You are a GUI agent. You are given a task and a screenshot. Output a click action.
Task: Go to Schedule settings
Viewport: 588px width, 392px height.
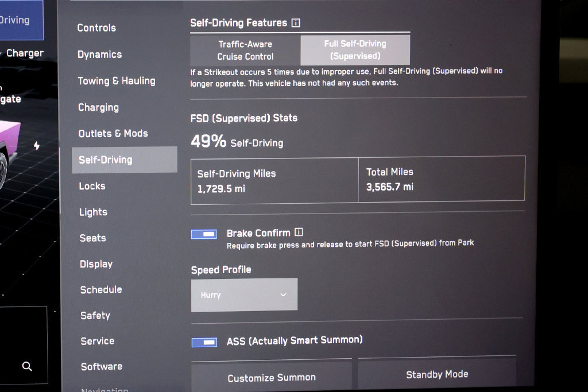click(x=101, y=290)
